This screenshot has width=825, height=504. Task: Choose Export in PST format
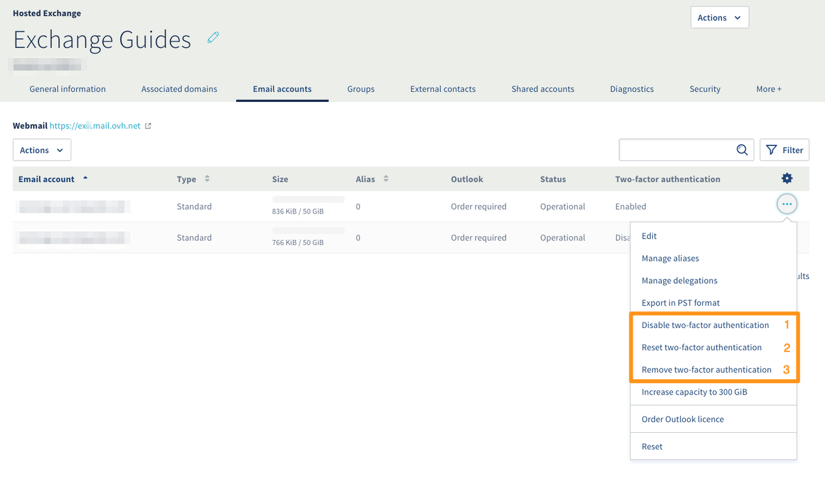point(681,303)
